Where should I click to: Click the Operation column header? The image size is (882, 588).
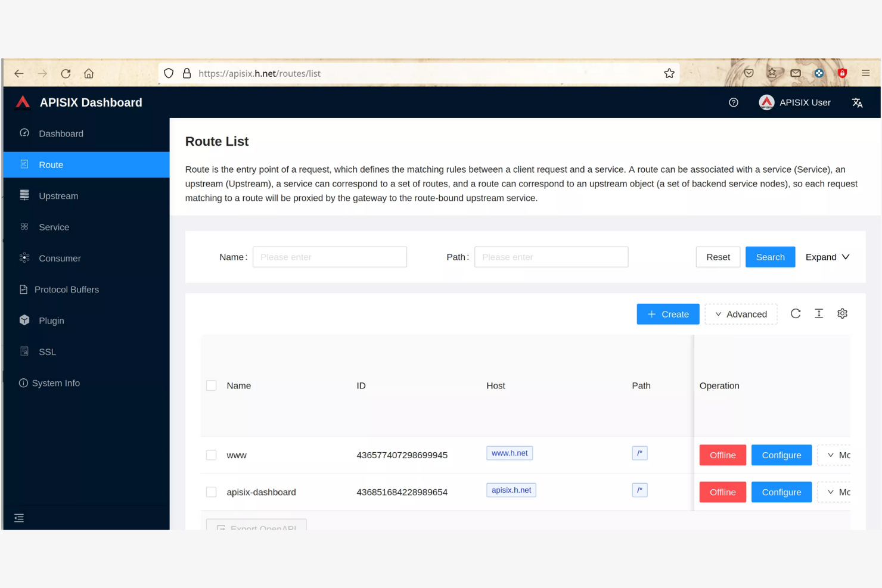[x=719, y=385]
